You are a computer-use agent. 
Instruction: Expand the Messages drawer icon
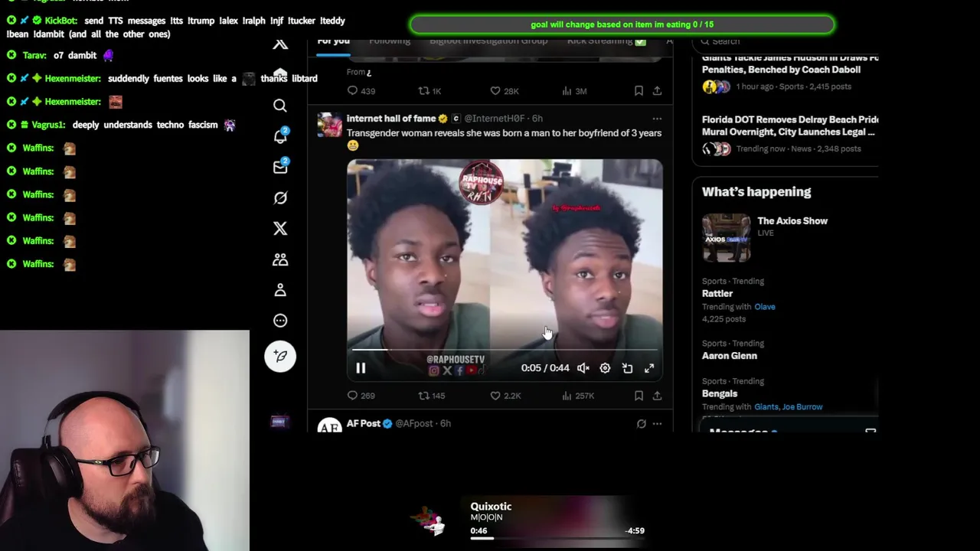coord(871,432)
